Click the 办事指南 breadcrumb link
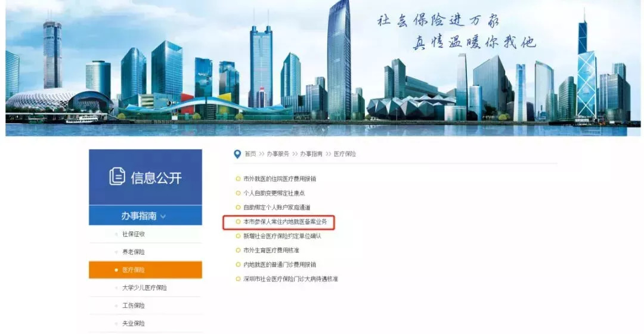 point(311,154)
